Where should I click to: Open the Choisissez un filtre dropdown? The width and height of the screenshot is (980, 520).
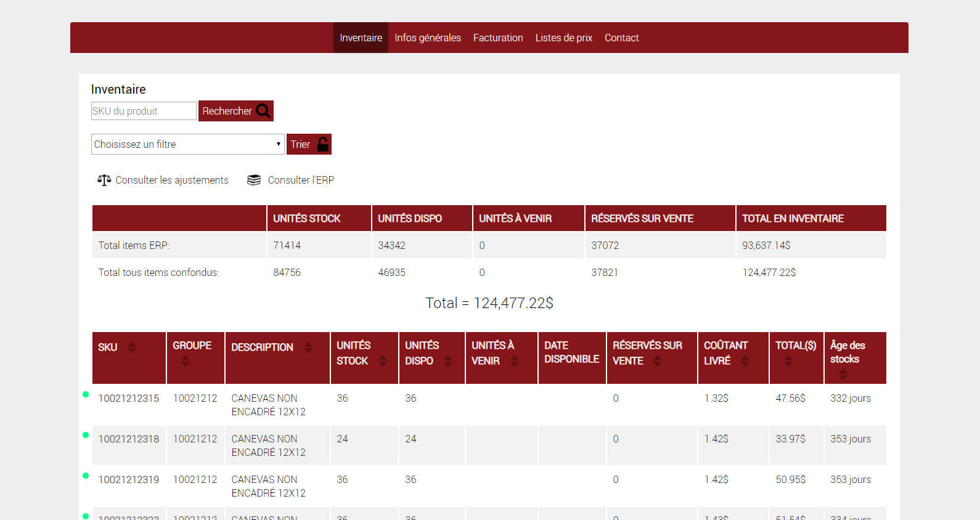(187, 144)
